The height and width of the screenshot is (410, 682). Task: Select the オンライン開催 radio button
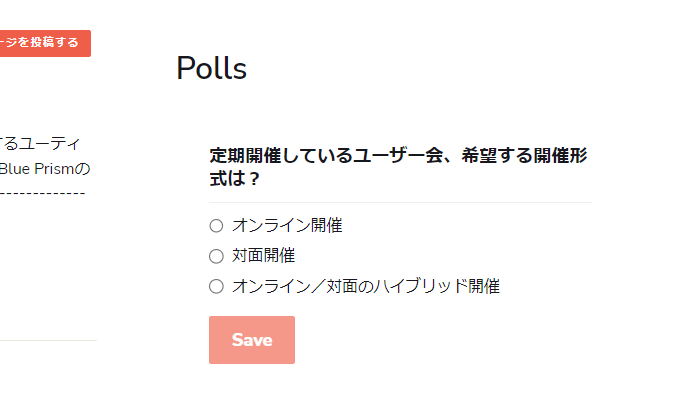[x=216, y=226]
